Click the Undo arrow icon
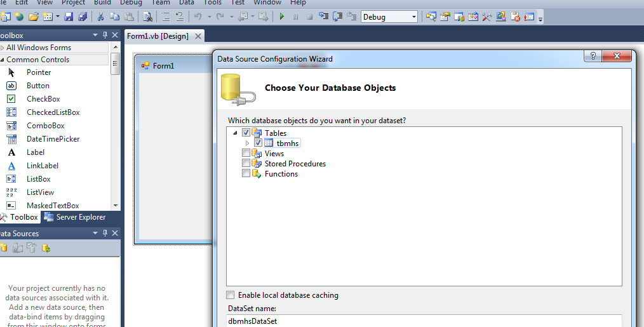Image resolution: width=644 pixels, height=327 pixels. (x=198, y=17)
